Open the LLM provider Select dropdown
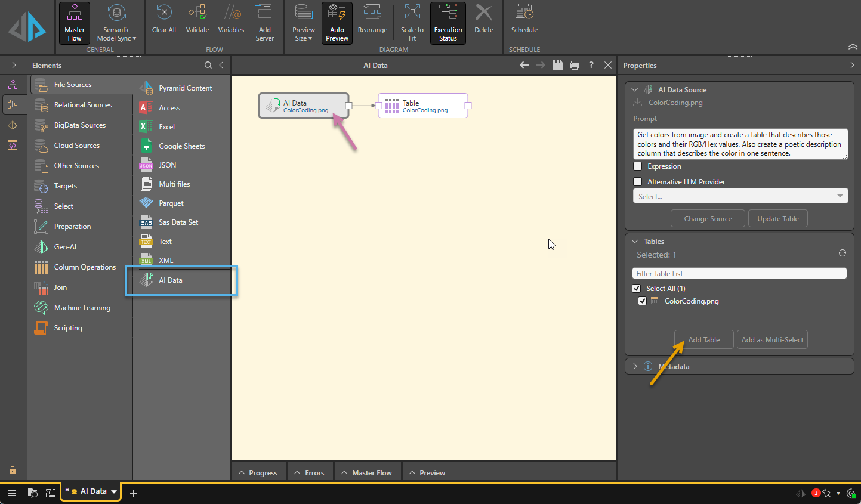This screenshot has height=504, width=861. tap(740, 196)
